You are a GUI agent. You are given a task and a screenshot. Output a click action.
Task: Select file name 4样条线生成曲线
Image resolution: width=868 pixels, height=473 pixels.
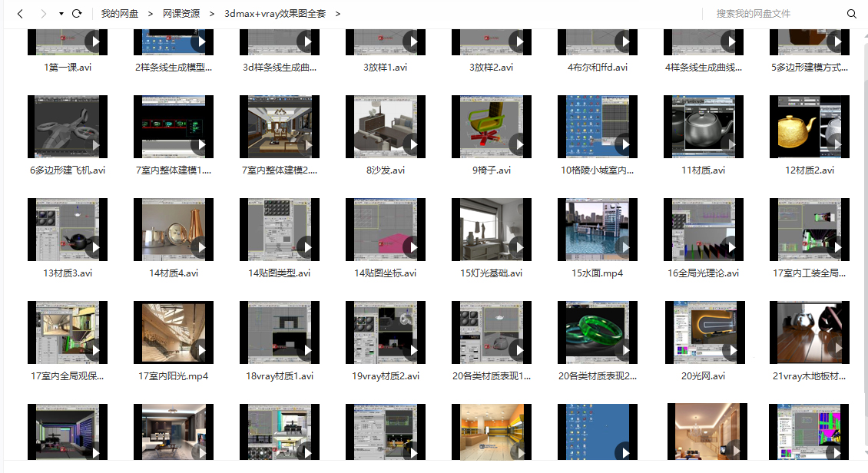(x=704, y=68)
